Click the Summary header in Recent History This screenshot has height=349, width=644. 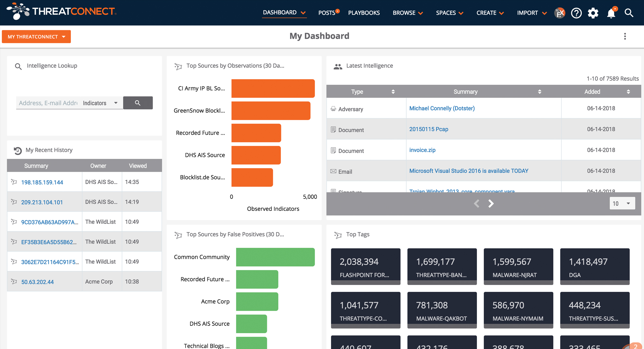tap(36, 166)
